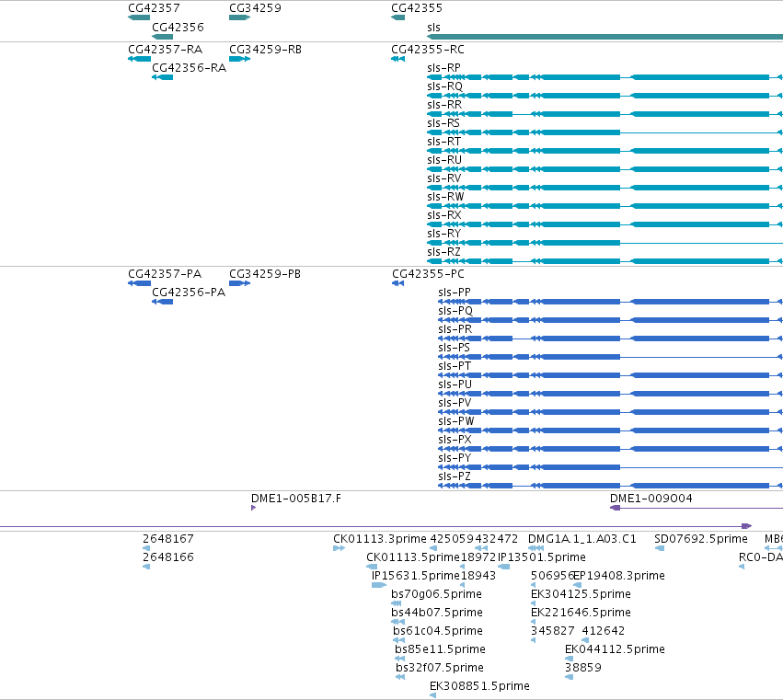783x700 pixels.
Task: Click the sls-RT transcript label
Action: [x=443, y=142]
